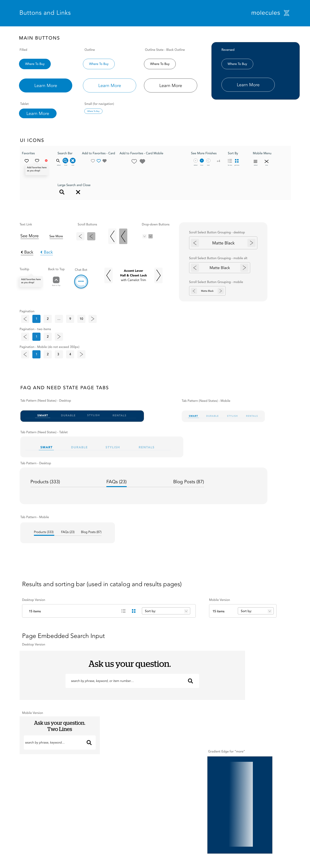
Task: Toggle the list view icon in the results bar
Action: click(x=123, y=611)
